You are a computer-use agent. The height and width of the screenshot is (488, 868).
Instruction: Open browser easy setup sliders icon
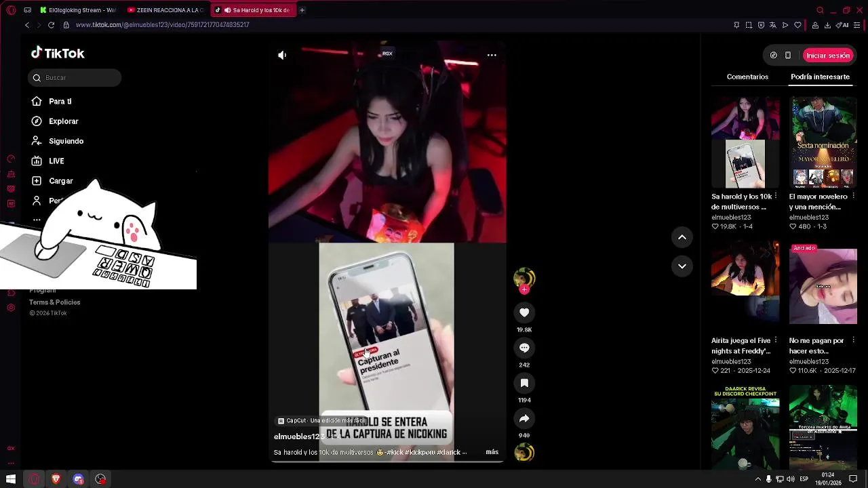click(x=857, y=25)
